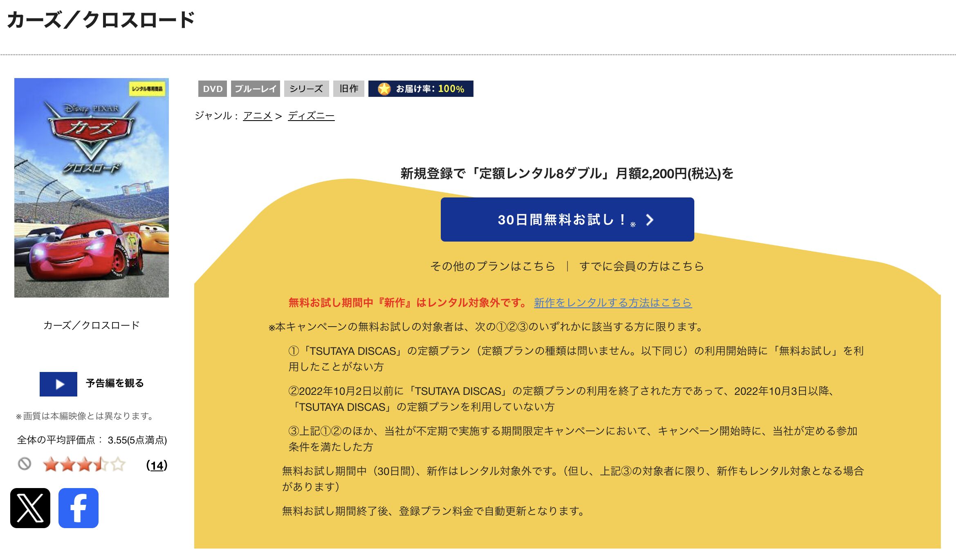Click the DVD format tag
This screenshot has height=560, width=956.
[213, 89]
